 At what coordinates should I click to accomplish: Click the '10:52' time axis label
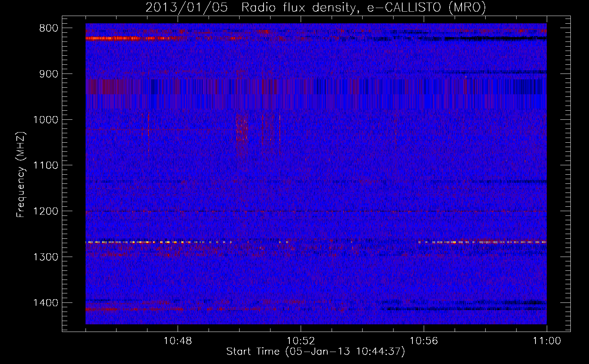(x=301, y=341)
